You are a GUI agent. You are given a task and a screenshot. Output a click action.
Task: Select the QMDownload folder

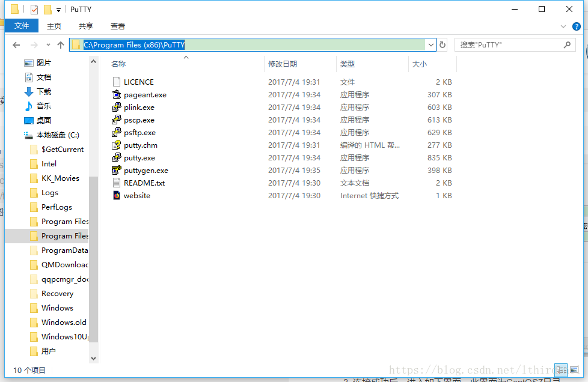[x=64, y=264]
